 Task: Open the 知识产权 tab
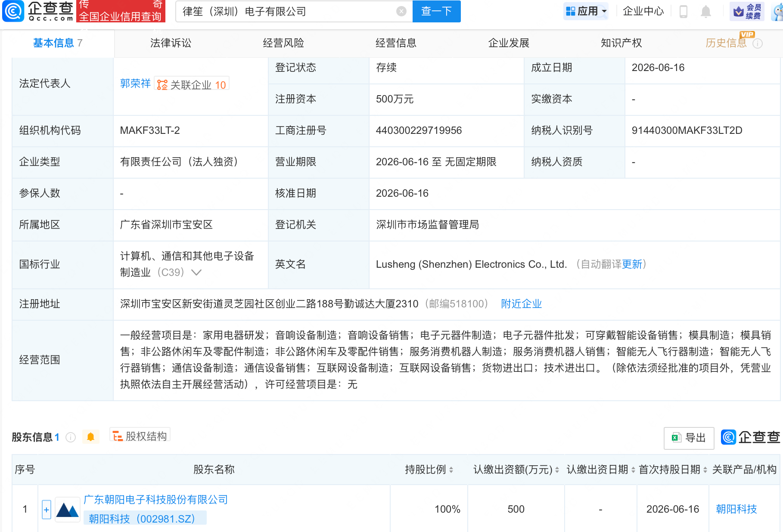621,43
